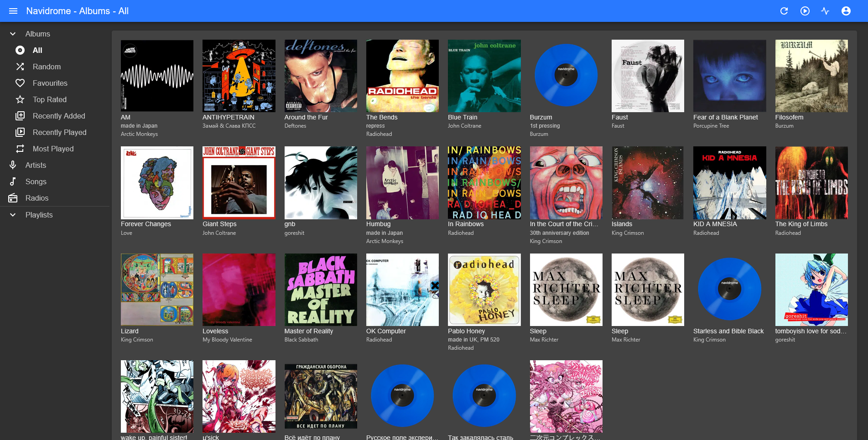The width and height of the screenshot is (868, 440).
Task: Open the Fear of a Blank Planet cover
Action: pyautogui.click(x=730, y=76)
